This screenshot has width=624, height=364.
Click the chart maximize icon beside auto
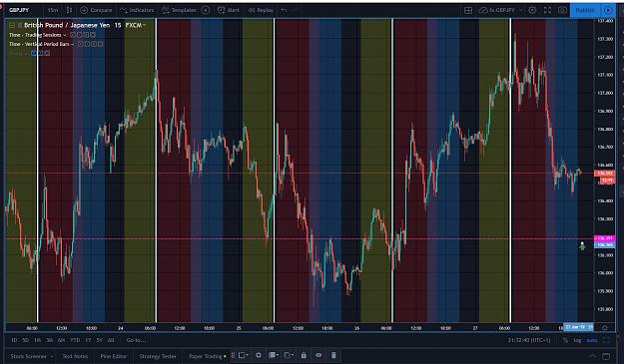pos(606,340)
